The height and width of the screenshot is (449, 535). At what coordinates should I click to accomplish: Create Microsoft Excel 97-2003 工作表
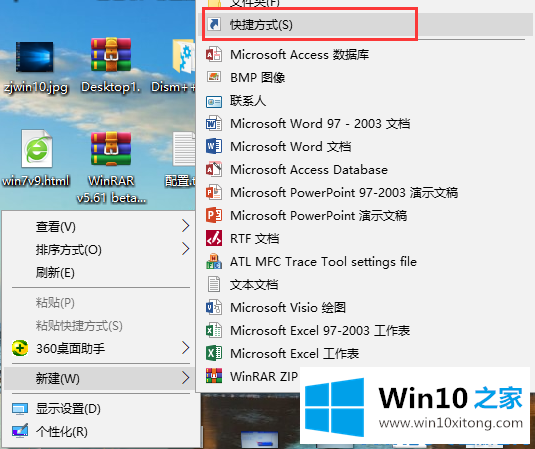click(320, 331)
